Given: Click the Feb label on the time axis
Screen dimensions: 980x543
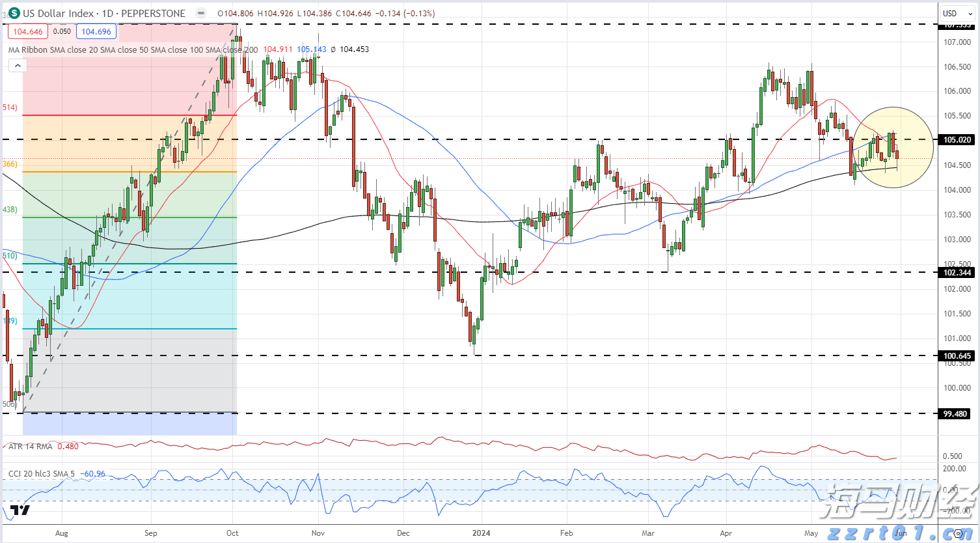Looking at the screenshot, I should pyautogui.click(x=567, y=533).
